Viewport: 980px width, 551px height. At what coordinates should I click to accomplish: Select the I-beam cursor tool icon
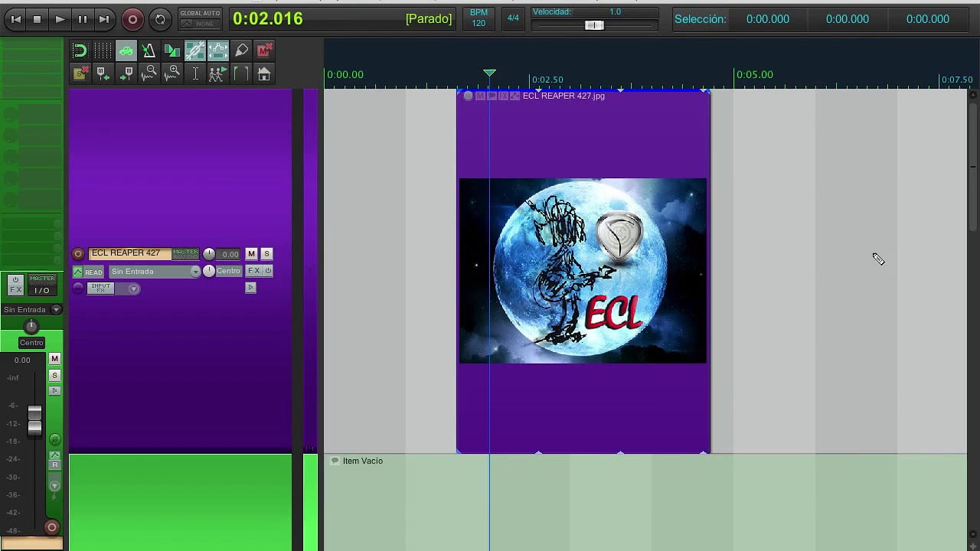click(x=195, y=73)
